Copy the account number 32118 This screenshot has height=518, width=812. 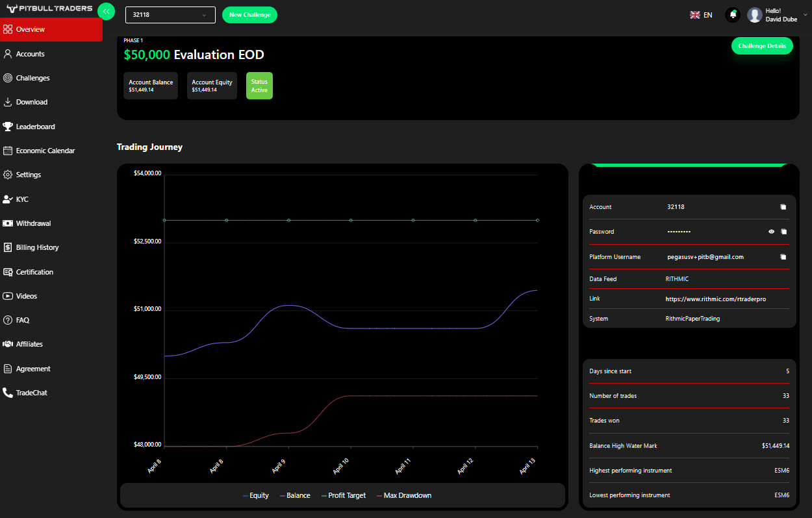(x=783, y=207)
